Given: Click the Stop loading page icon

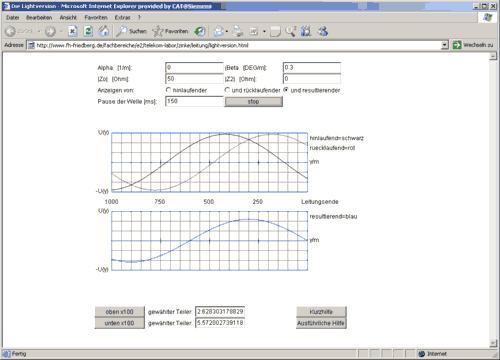Looking at the screenshot, I should pyautogui.click(x=72, y=31).
